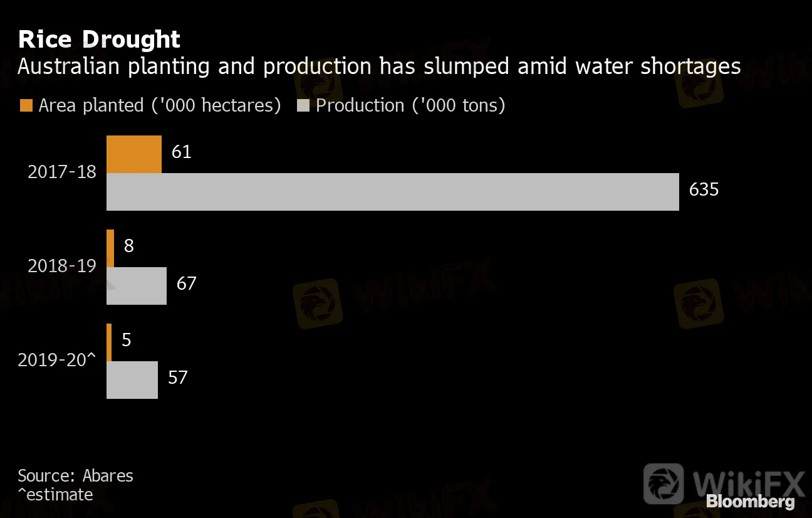Click the 2017-18 gray production bar

pos(393,192)
